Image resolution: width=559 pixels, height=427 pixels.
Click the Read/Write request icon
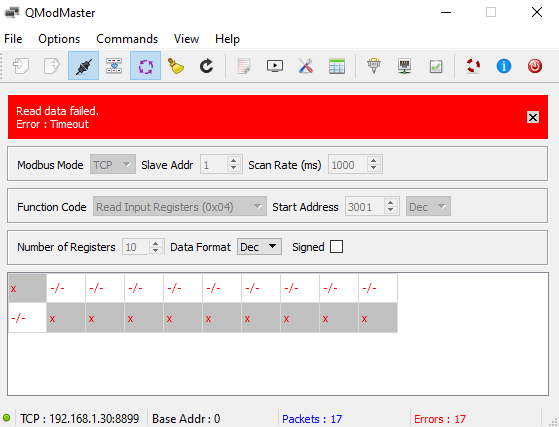114,66
